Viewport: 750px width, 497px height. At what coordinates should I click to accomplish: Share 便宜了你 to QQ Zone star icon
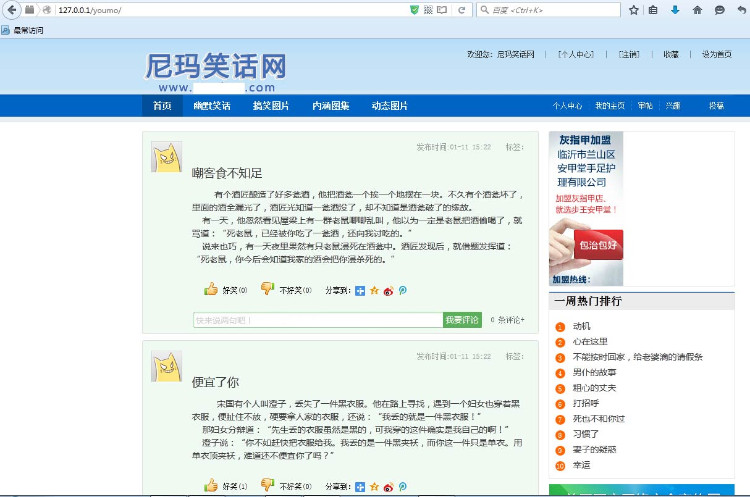(x=374, y=487)
